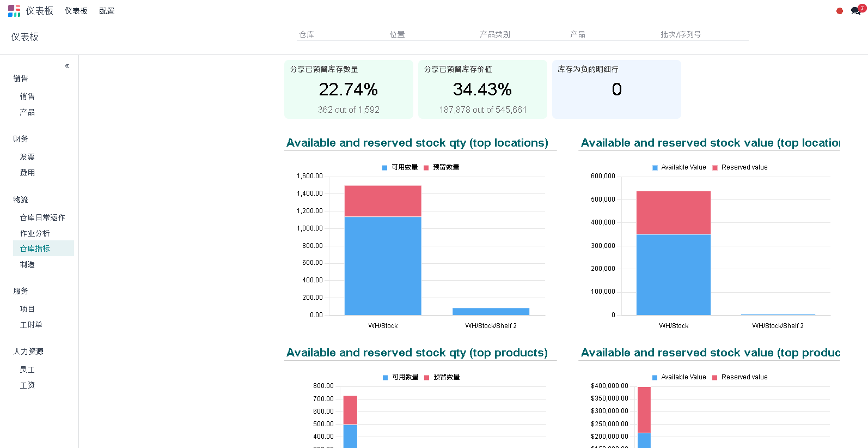Click the red reserved bar segment for WH/Stock quantity
Viewport: 868px width, 448px height.
[x=383, y=201]
